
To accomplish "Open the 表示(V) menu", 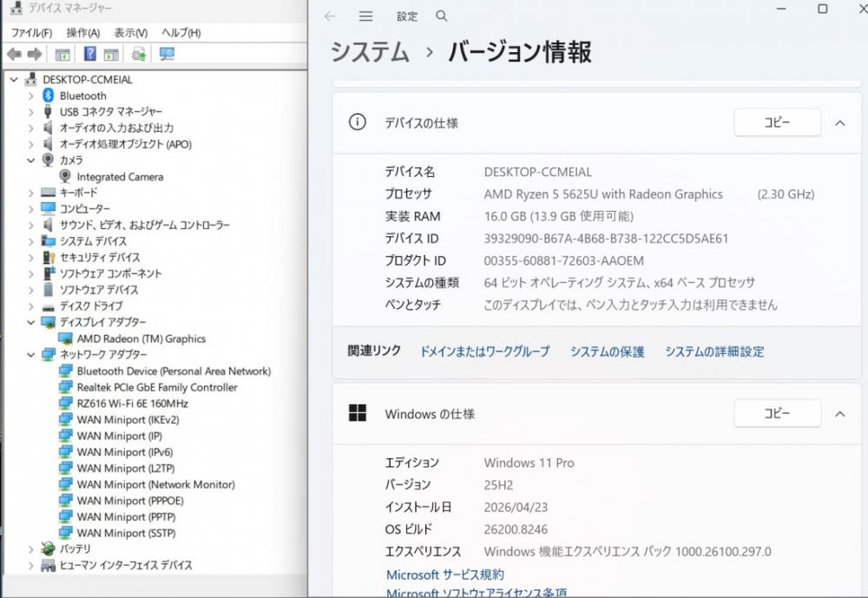I will [130, 32].
